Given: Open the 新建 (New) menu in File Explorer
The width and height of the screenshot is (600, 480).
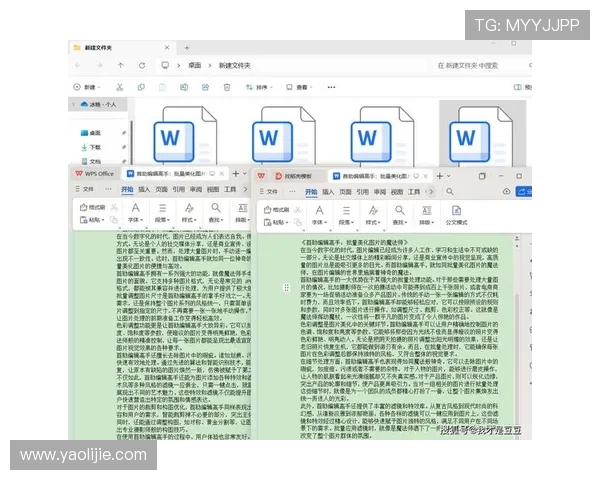Looking at the screenshot, I should pos(87,87).
